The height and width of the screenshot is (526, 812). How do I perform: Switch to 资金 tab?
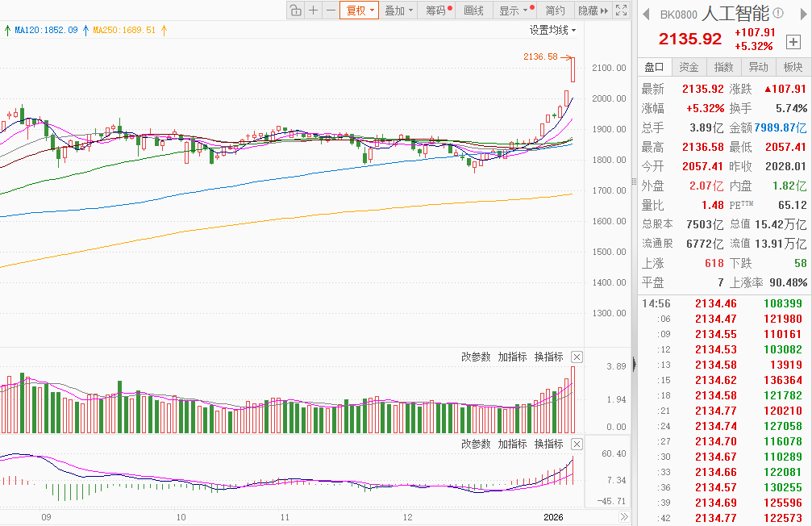[x=689, y=67]
